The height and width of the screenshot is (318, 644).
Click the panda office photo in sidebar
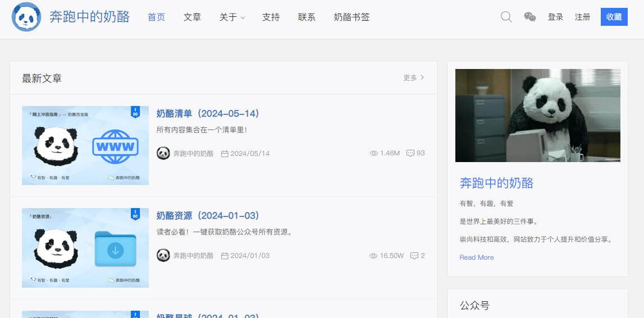(538, 116)
